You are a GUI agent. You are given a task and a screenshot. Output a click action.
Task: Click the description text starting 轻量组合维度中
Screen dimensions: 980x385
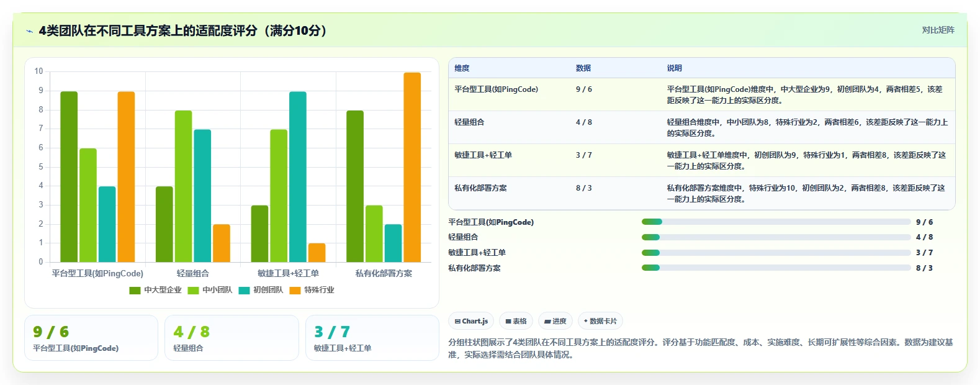pyautogui.click(x=807, y=128)
